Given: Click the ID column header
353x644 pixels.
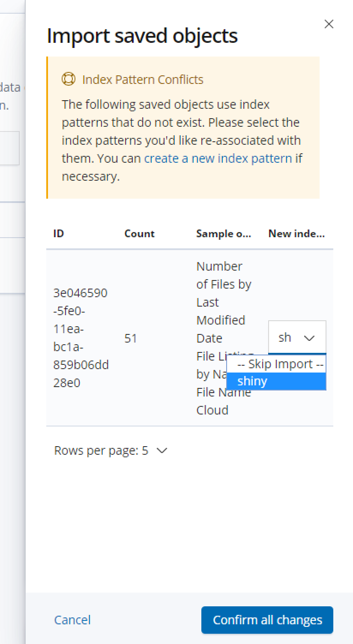Looking at the screenshot, I should [x=59, y=234].
